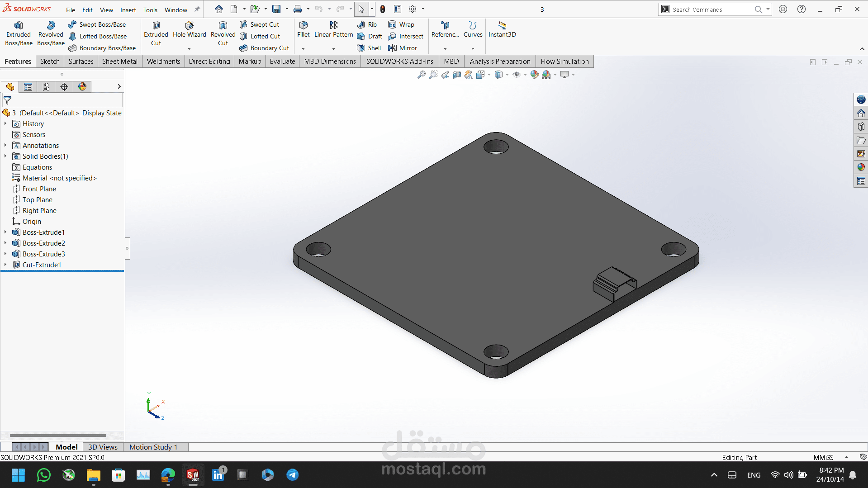Open the File menu

coord(71,10)
